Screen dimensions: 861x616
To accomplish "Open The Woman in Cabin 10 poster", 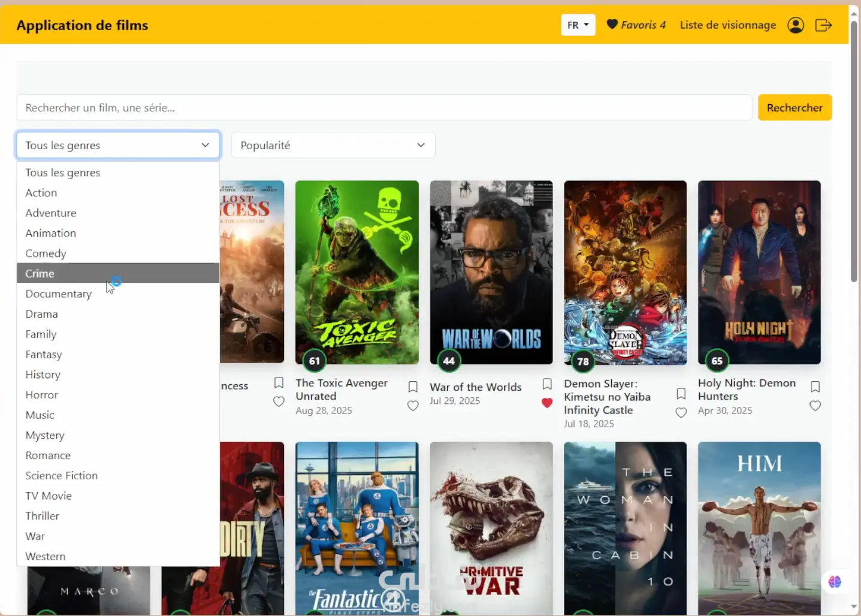I will click(626, 529).
